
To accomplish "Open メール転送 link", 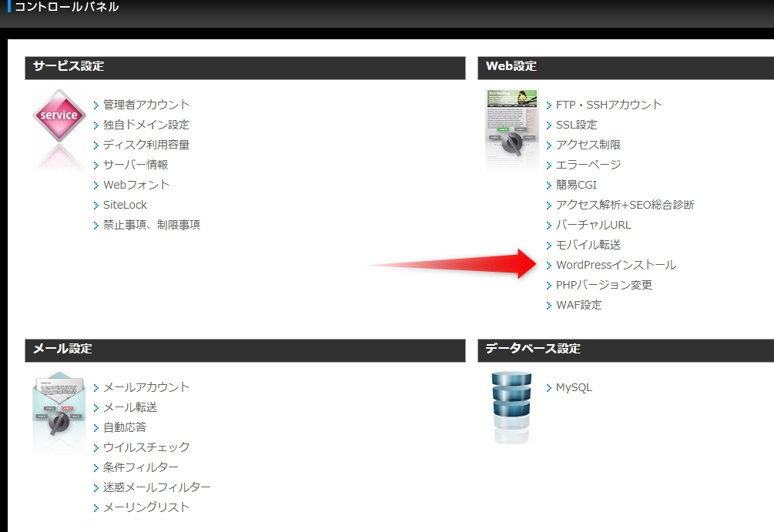I will pyautogui.click(x=130, y=407).
